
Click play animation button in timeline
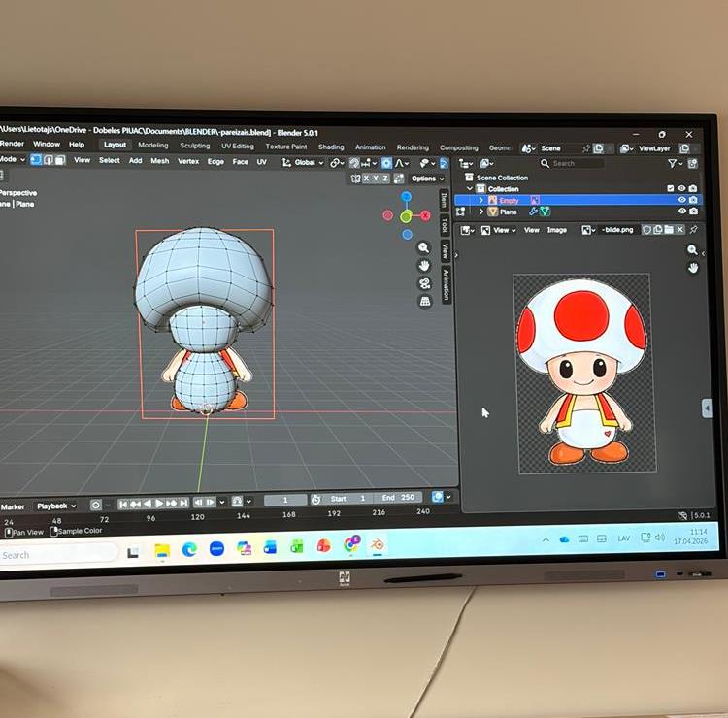coord(159,504)
